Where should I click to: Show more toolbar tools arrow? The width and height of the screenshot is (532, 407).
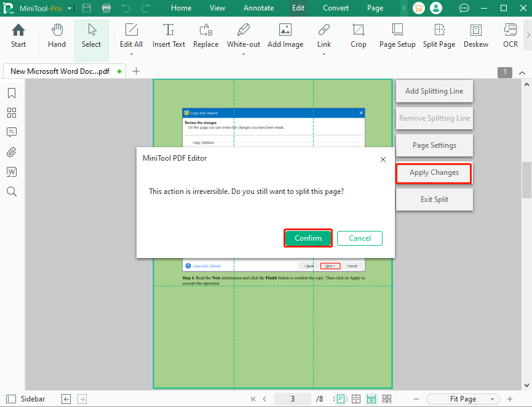[528, 34]
